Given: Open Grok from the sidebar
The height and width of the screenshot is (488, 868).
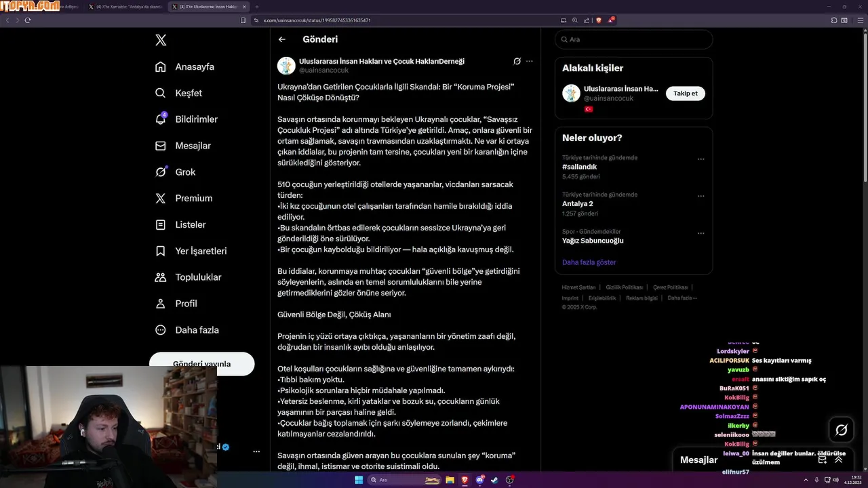Looking at the screenshot, I should coord(175,172).
